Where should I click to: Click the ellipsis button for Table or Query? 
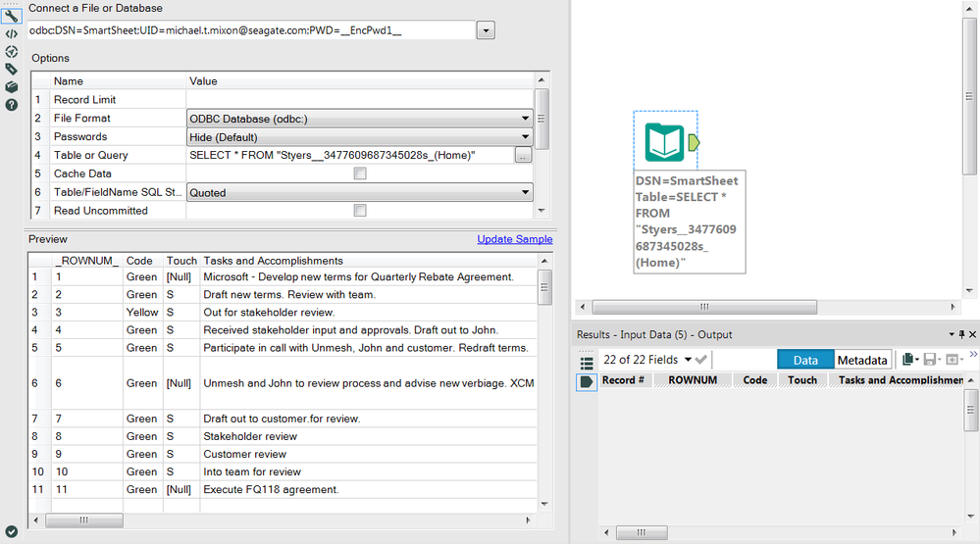(523, 155)
